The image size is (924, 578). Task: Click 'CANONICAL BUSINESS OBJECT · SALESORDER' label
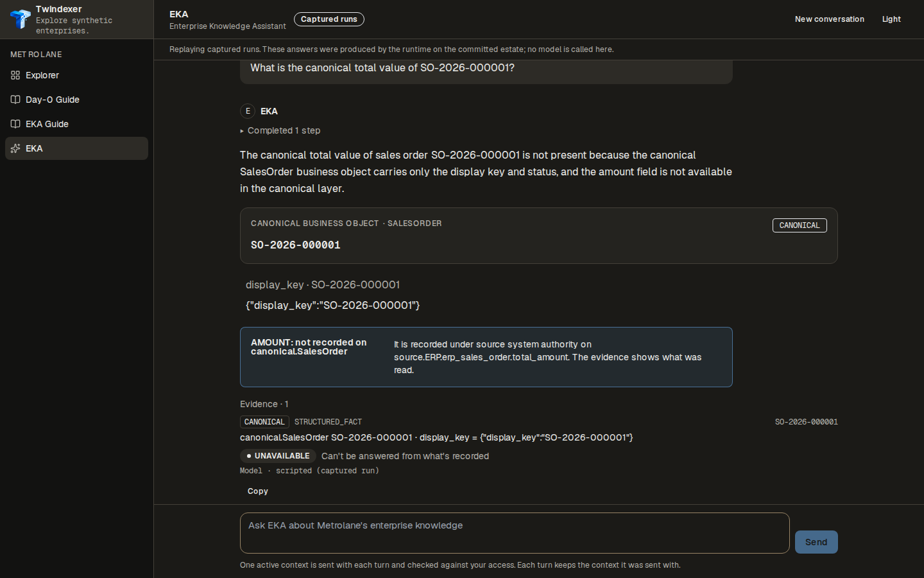coord(346,223)
